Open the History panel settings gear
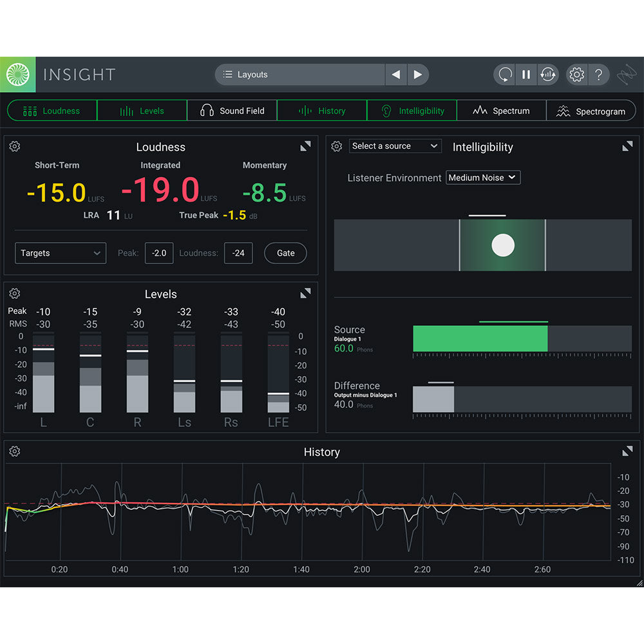This screenshot has height=644, width=644. pyautogui.click(x=14, y=451)
